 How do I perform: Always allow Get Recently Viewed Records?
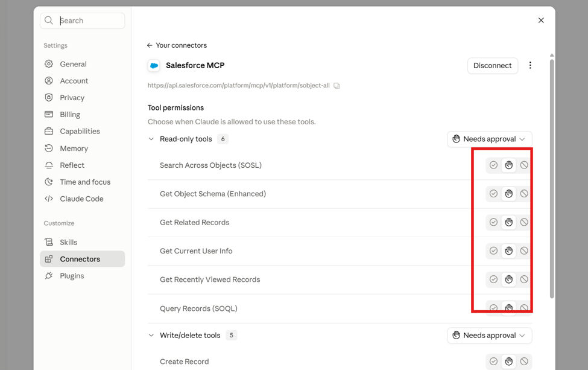493,279
